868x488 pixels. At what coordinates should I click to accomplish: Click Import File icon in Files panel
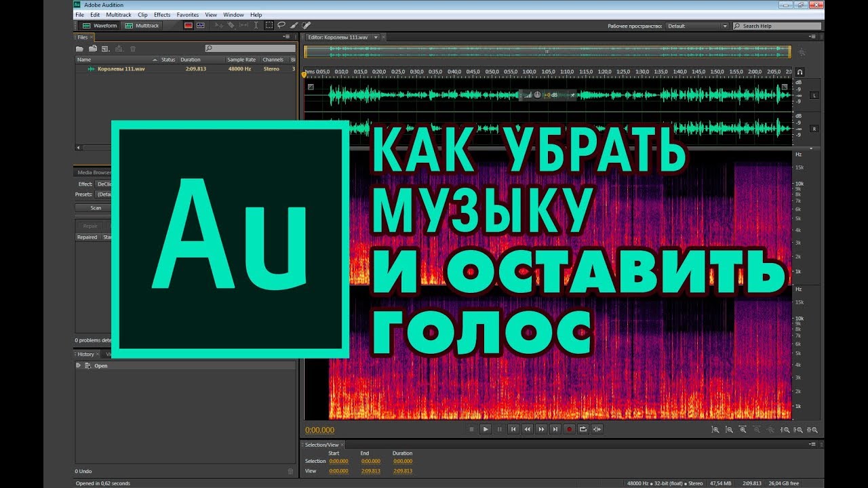pos(93,49)
